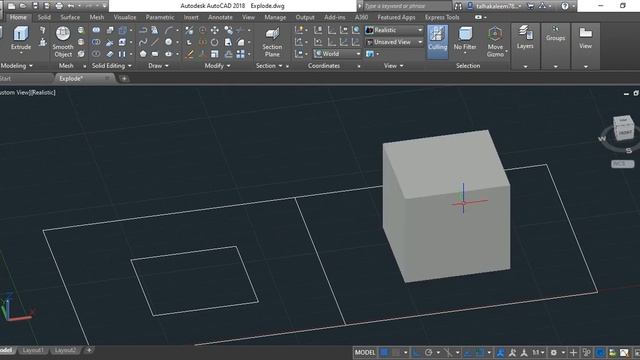The height and width of the screenshot is (360, 640).
Task: Toggle polar tracking in status bar
Action: tap(428, 352)
